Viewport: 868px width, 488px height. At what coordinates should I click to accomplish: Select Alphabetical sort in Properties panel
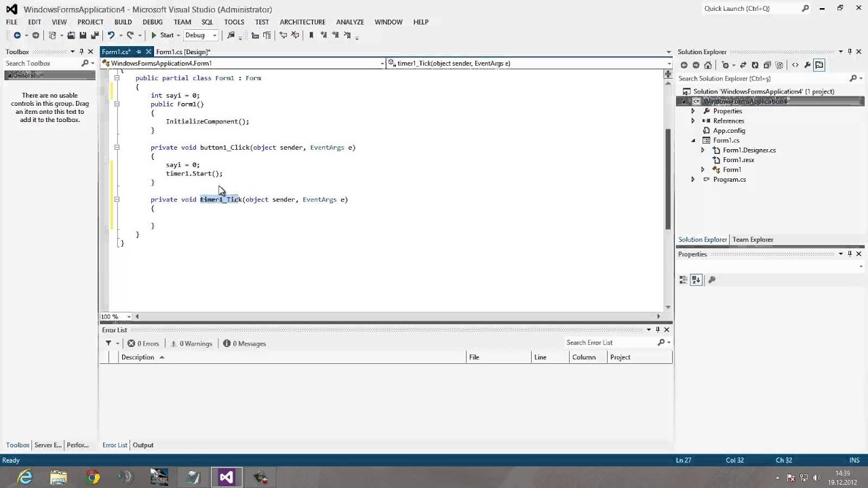point(696,280)
